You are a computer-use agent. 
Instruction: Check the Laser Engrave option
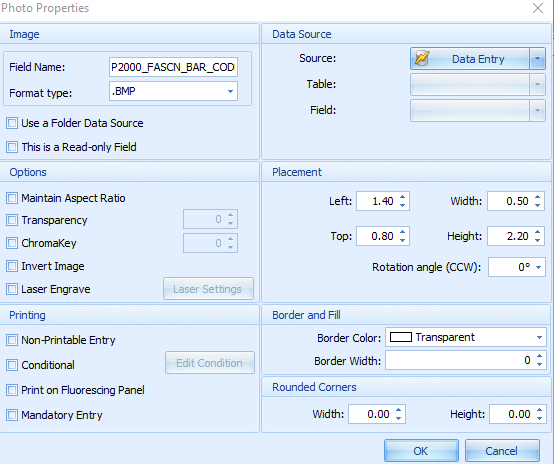coord(12,289)
